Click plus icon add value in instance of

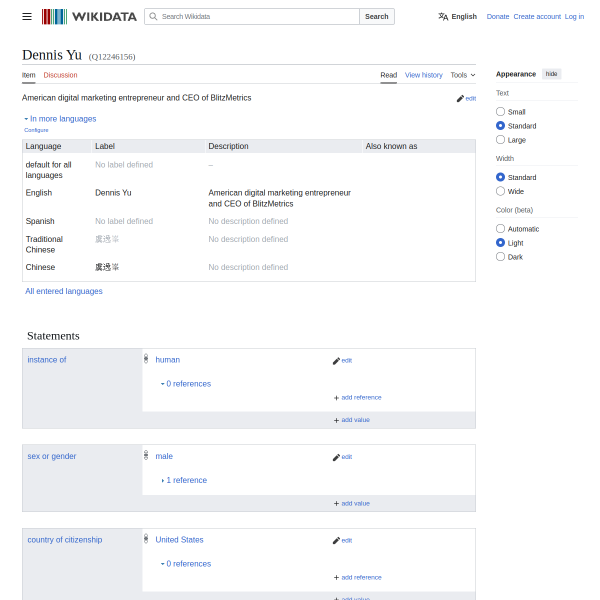(x=336, y=420)
